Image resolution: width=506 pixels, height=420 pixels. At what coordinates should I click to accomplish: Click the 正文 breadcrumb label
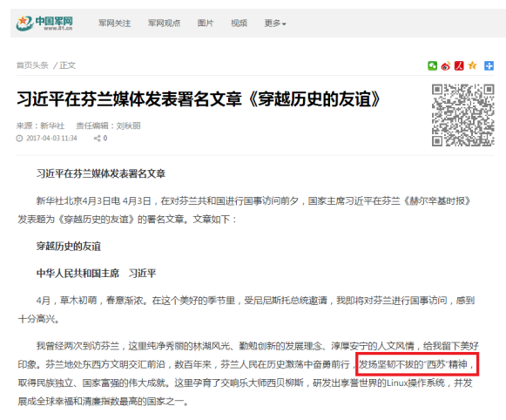67,65
